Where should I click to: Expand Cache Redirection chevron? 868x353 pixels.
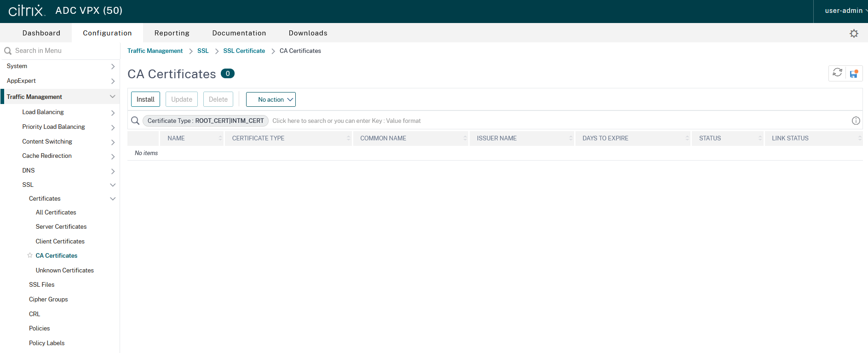113,156
